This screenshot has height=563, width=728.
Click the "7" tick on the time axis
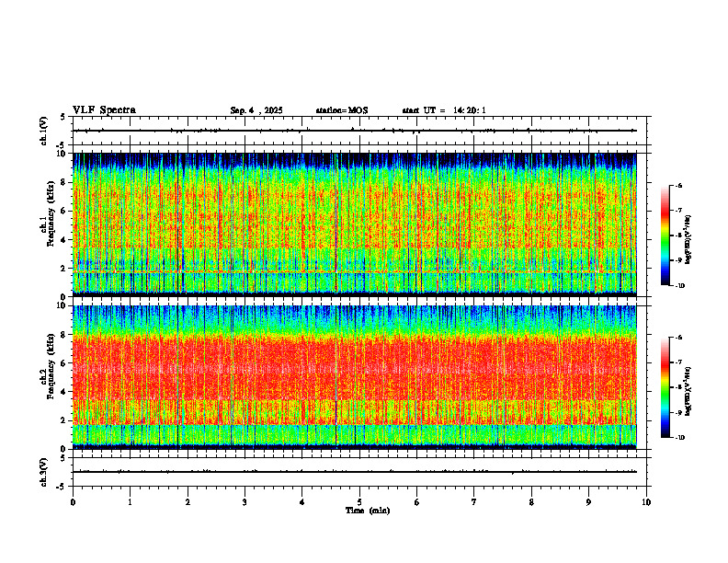pos(474,502)
